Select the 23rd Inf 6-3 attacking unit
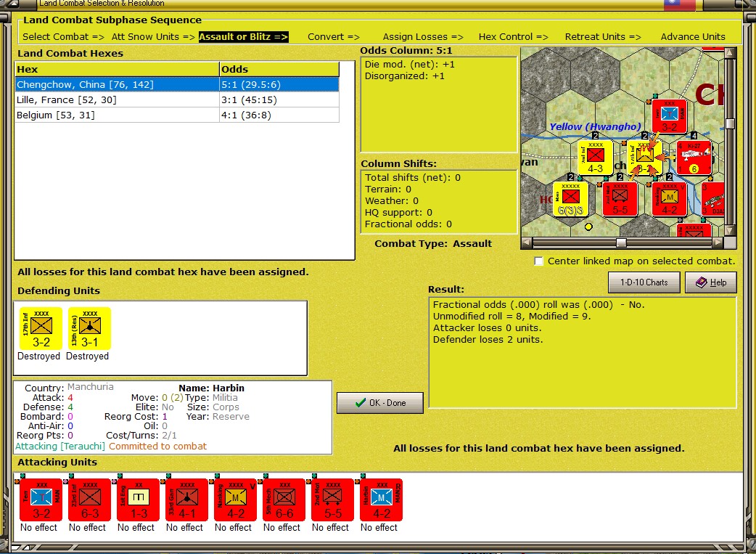 pos(90,500)
